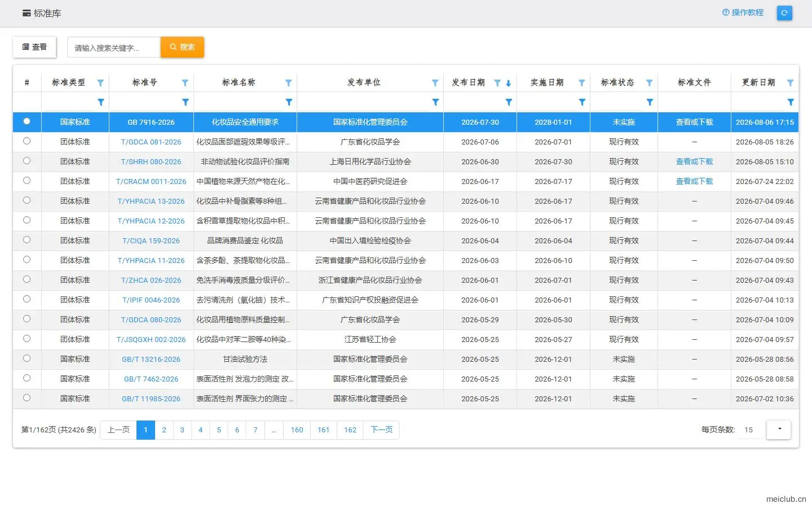This screenshot has width=812, height=508.
Task: Click the 江苏省轻工协会 cell
Action: 370,340
